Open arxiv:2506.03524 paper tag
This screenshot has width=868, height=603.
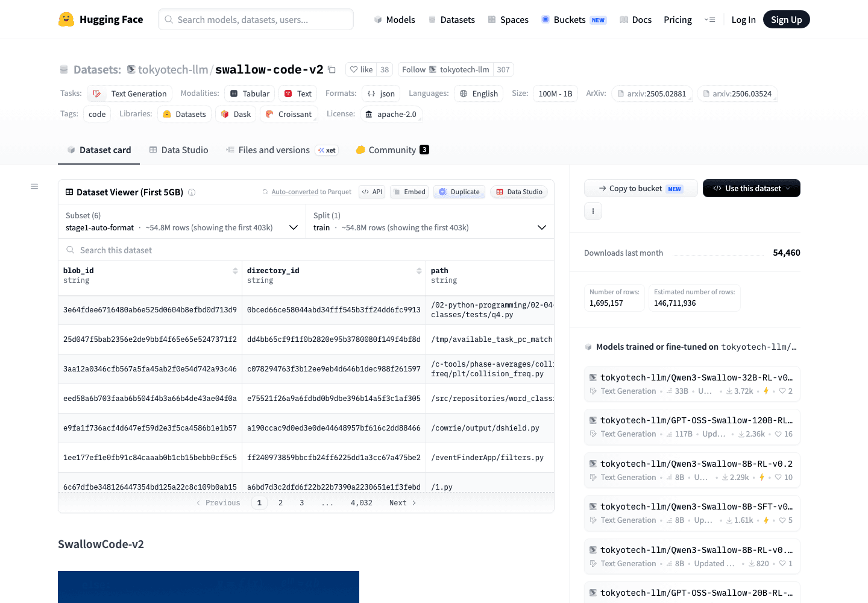737,93
